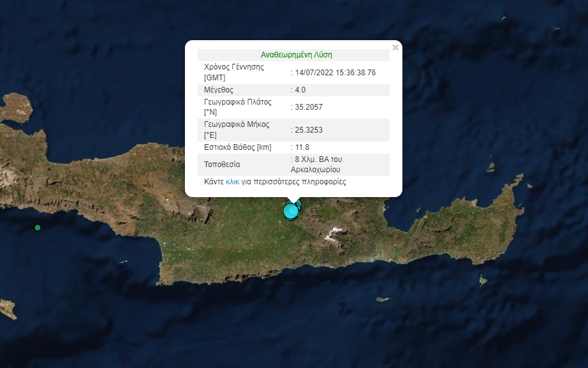
Task: Click the longitude value 25.3253
Action: click(309, 130)
